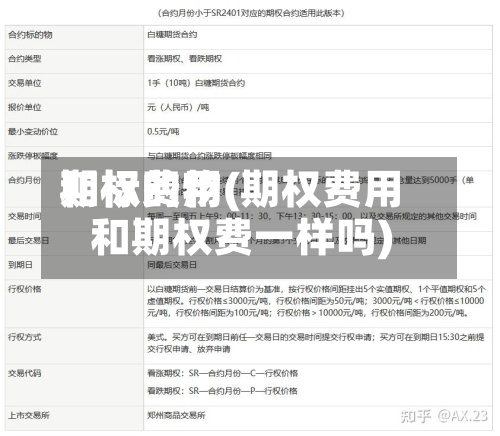Click the 看涨期权:SR—合约月份—C—行权价格 line
Screen dimensions: 500x436
(x=223, y=373)
